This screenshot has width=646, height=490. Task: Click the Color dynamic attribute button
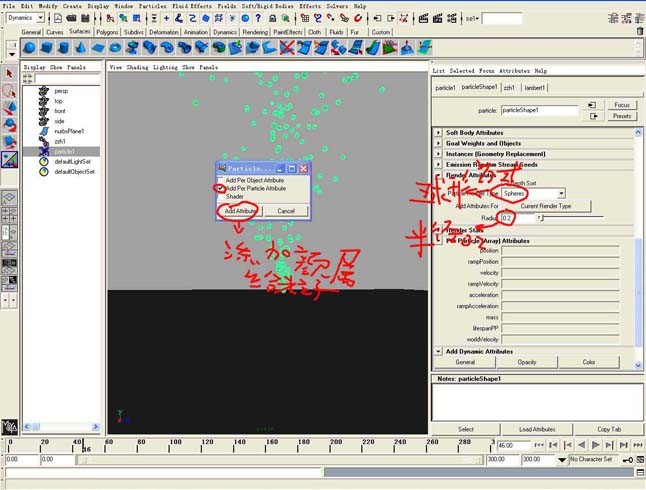coord(589,362)
